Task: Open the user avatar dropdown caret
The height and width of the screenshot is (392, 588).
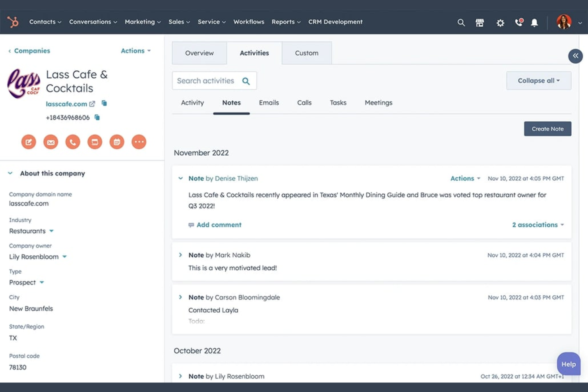Action: [x=580, y=23]
